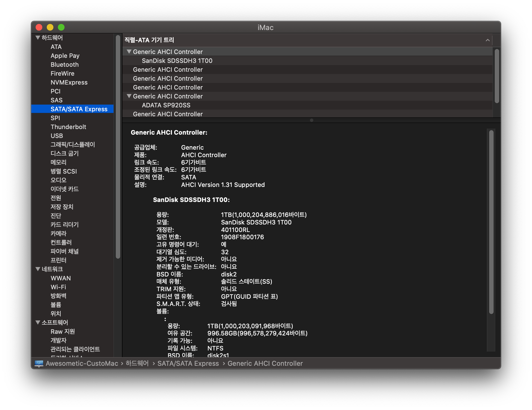The image size is (532, 410).
Task: Click the device tree vertical scrollbar
Action: pyautogui.click(x=497, y=76)
